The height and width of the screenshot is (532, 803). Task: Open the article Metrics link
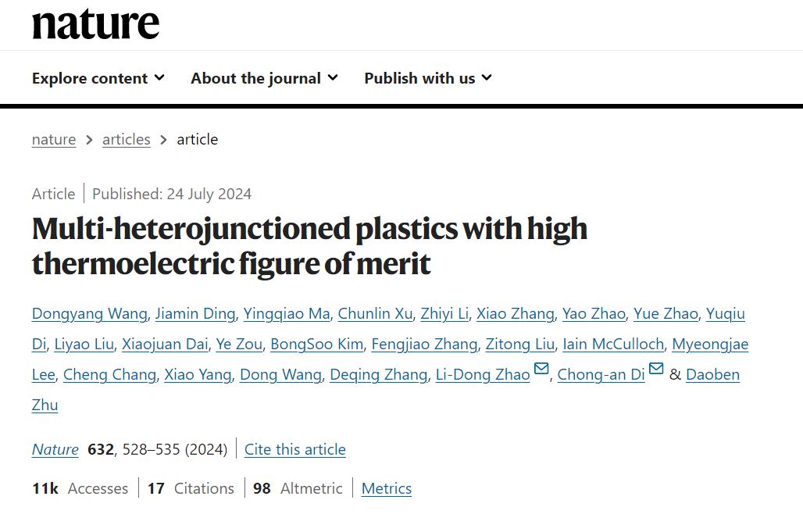tap(387, 488)
